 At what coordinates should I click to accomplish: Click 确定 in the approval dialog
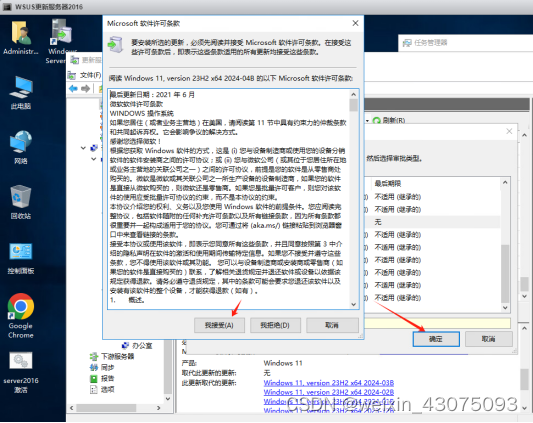pos(436,339)
